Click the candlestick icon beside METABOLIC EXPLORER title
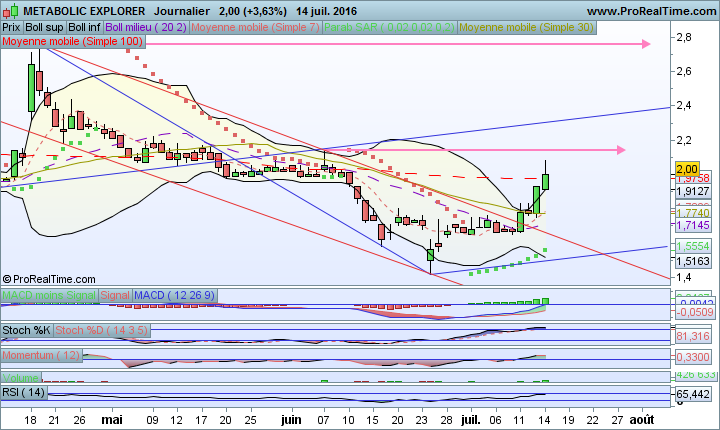The image size is (720, 430). pos(11,10)
